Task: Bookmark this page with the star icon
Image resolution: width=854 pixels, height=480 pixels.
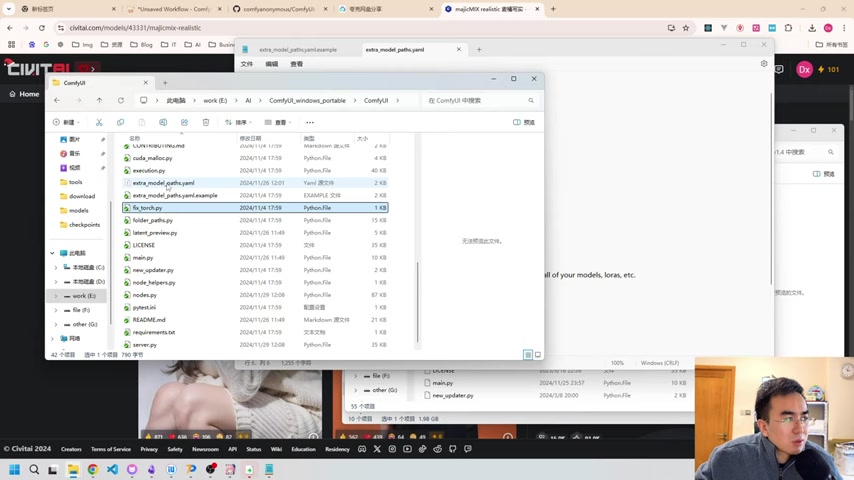Action: [686, 28]
